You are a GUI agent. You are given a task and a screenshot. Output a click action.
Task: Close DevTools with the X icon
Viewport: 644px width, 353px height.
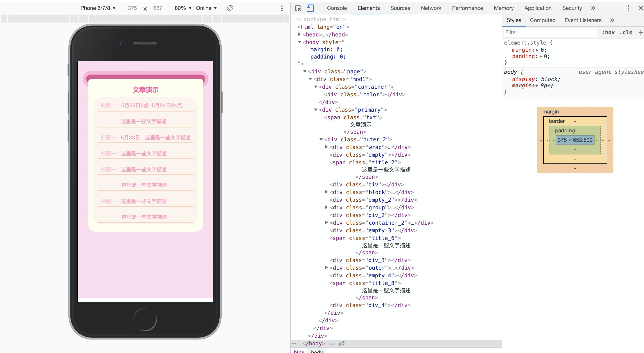click(640, 8)
